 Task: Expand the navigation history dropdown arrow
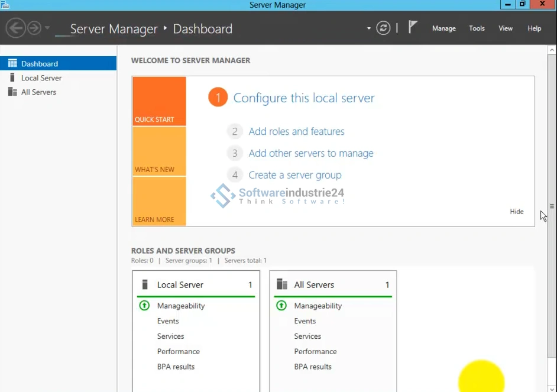pos(47,28)
